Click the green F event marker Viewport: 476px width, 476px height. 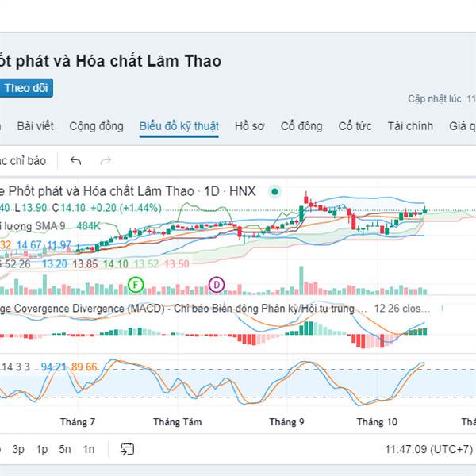(x=136, y=285)
